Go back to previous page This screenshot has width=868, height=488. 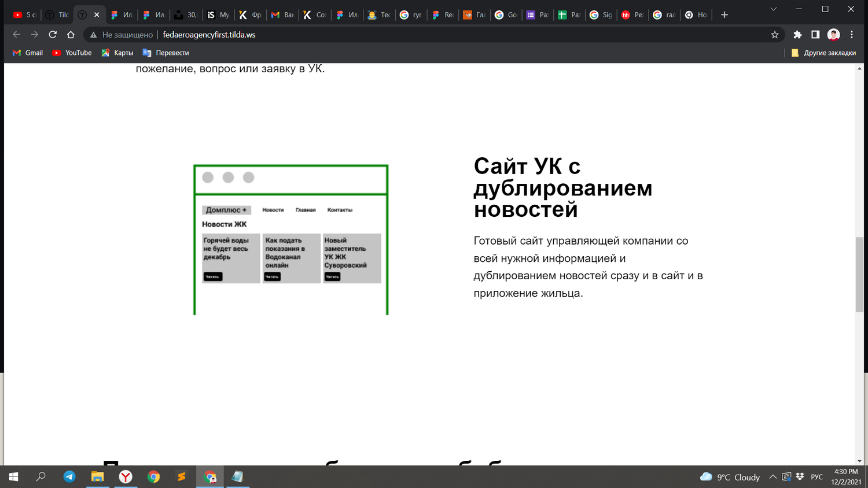(x=16, y=35)
